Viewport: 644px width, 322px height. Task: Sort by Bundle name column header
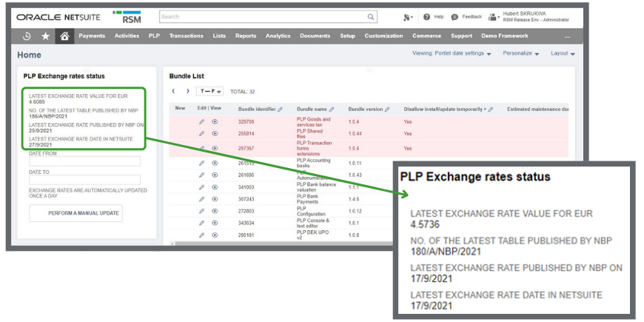(x=312, y=110)
